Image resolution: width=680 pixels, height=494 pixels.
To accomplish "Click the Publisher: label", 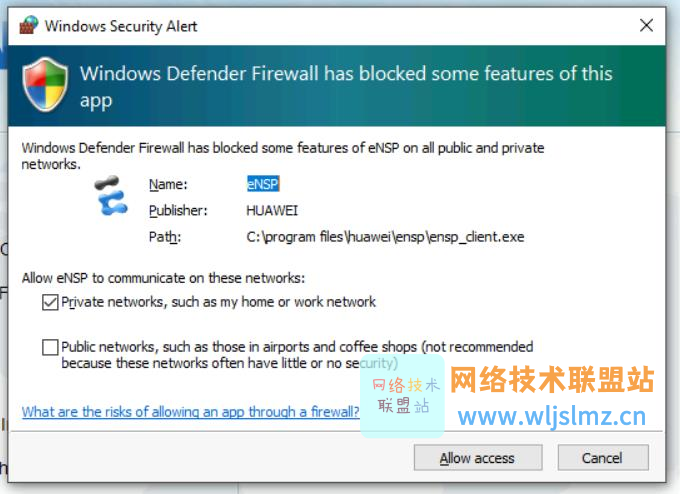I will [x=178, y=211].
